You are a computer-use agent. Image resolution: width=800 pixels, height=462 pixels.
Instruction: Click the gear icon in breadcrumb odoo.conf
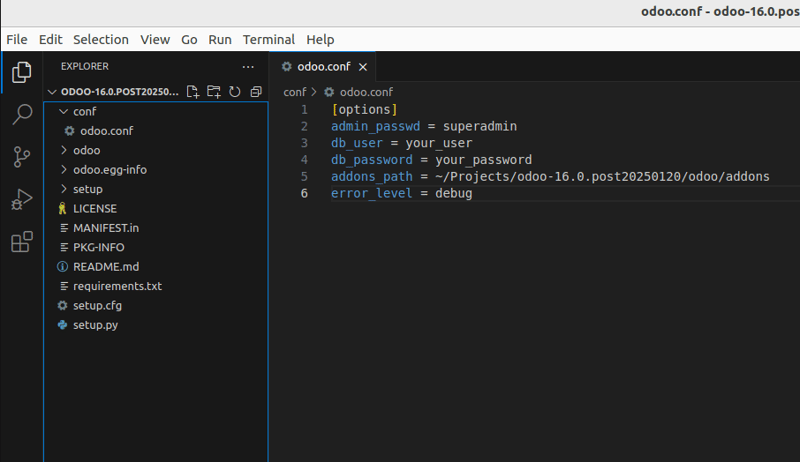pos(329,92)
